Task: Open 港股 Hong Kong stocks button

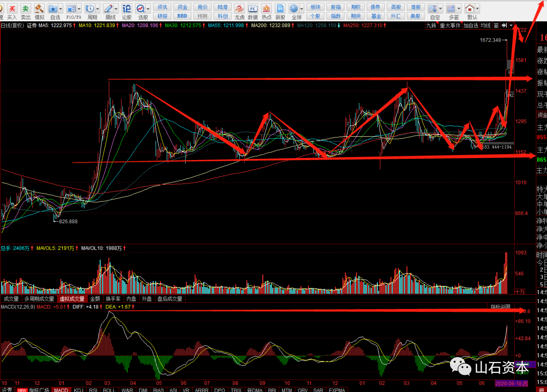Action: pos(415,7)
